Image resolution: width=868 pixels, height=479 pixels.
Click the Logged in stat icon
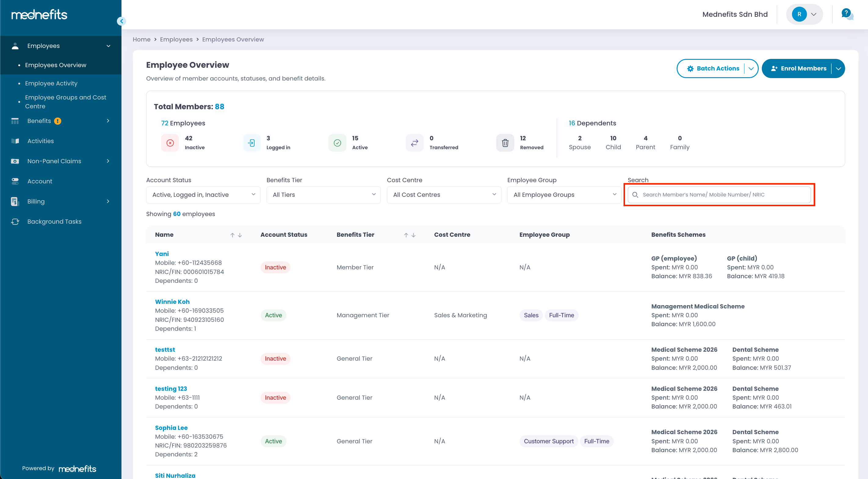point(251,143)
